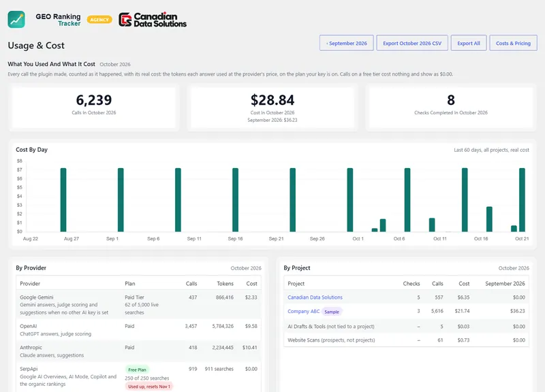The width and height of the screenshot is (545, 392).
Task: Click the 8 checks completed figure
Action: coord(451,100)
